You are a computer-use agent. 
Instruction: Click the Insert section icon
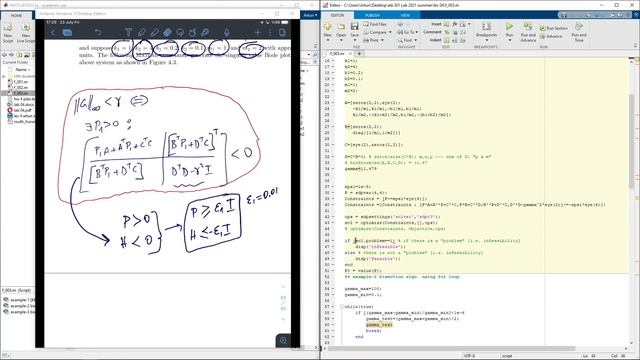(x=446, y=24)
